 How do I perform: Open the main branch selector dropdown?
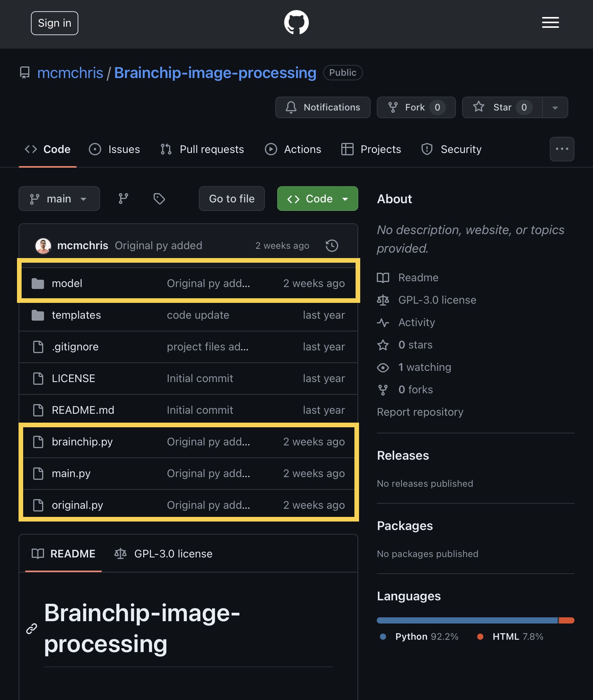click(x=59, y=199)
